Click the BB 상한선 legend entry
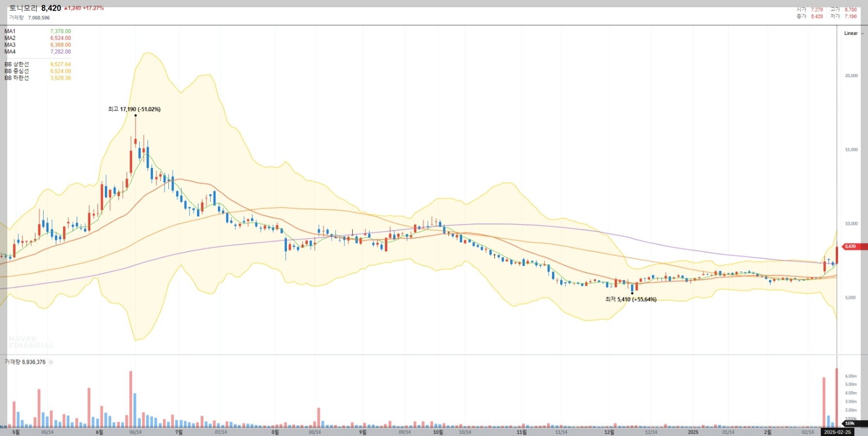This screenshot has width=868, height=436. point(37,65)
